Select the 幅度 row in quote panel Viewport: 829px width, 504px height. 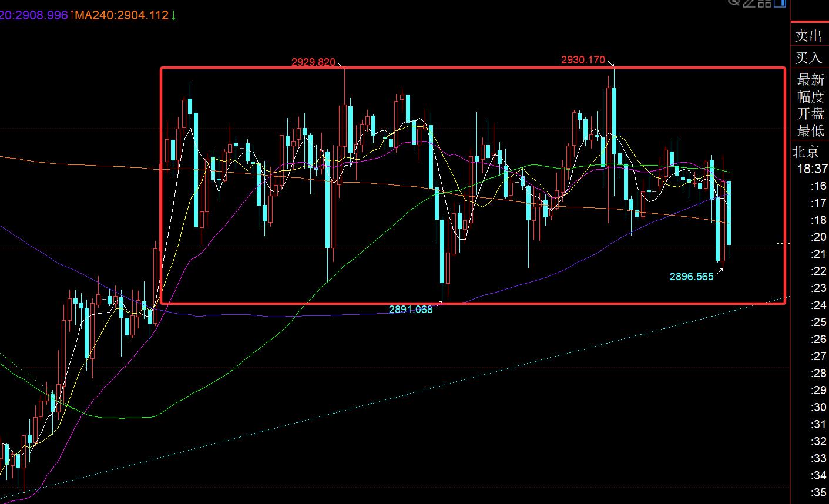[810, 96]
